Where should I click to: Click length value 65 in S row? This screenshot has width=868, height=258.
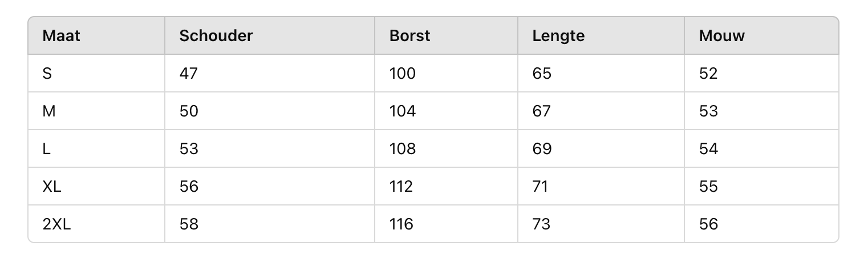point(542,74)
